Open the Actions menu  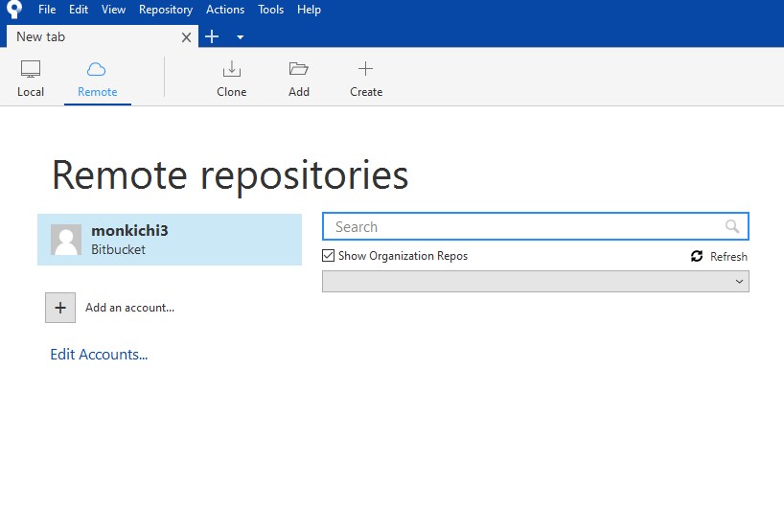pos(225,10)
